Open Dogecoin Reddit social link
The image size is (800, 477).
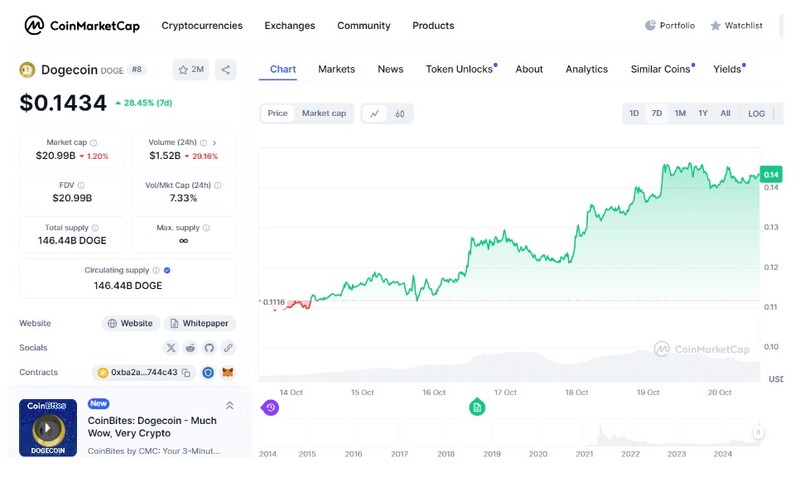[190, 348]
